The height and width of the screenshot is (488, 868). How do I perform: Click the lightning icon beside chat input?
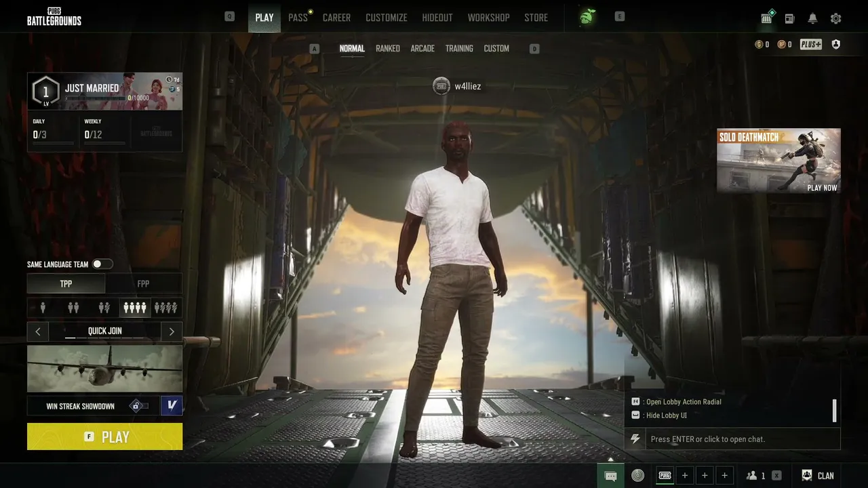click(x=635, y=439)
